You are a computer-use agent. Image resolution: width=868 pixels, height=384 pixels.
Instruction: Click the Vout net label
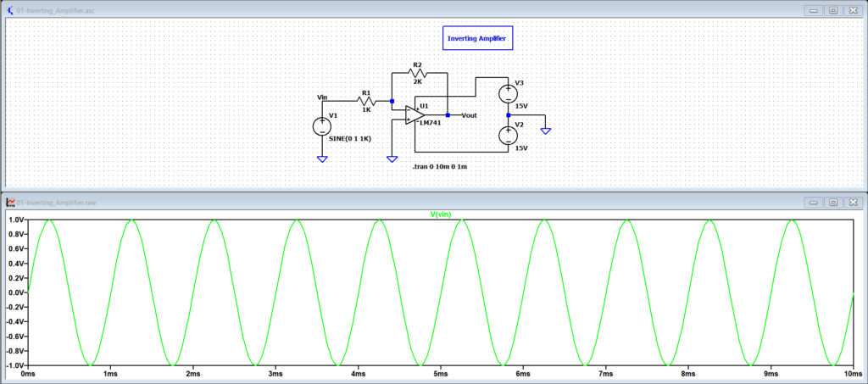470,114
